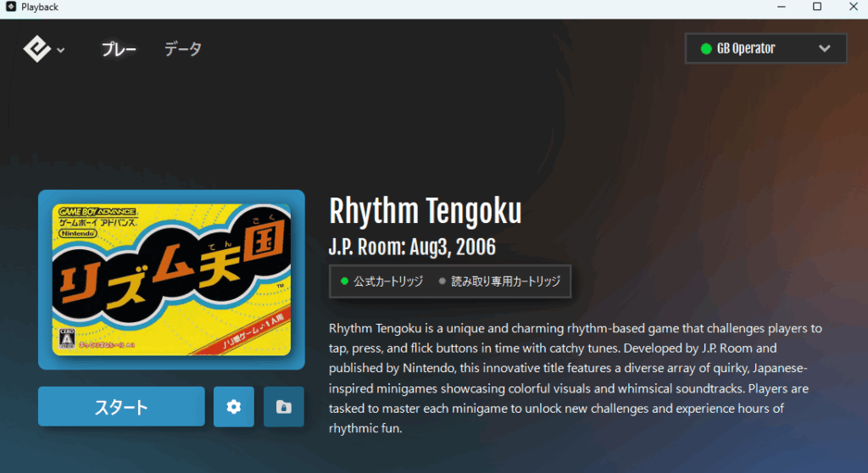
Task: Maximize the Playback window
Action: [817, 7]
